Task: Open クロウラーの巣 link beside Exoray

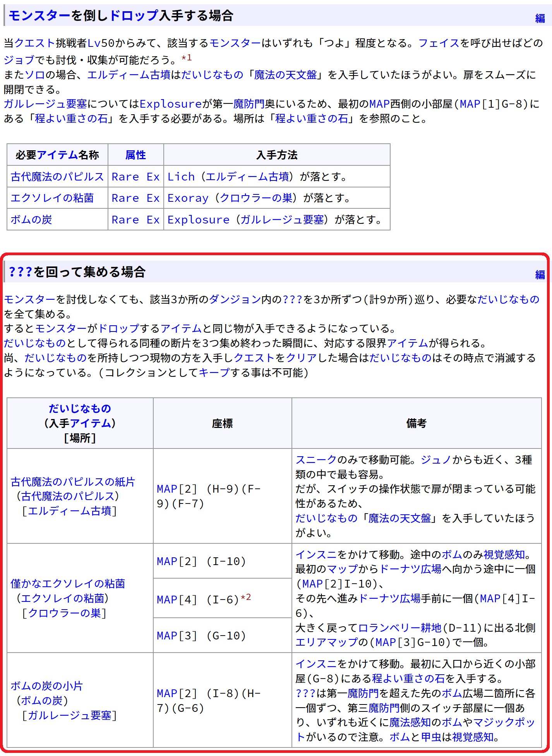Action: [256, 198]
